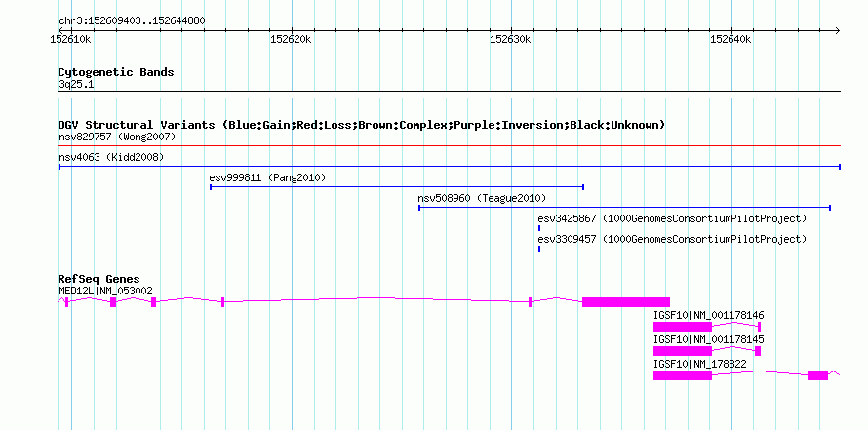This screenshot has height=430, width=868.
Task: Click the chr3:152609403..152644880 coordinate label
Action: [x=132, y=21]
